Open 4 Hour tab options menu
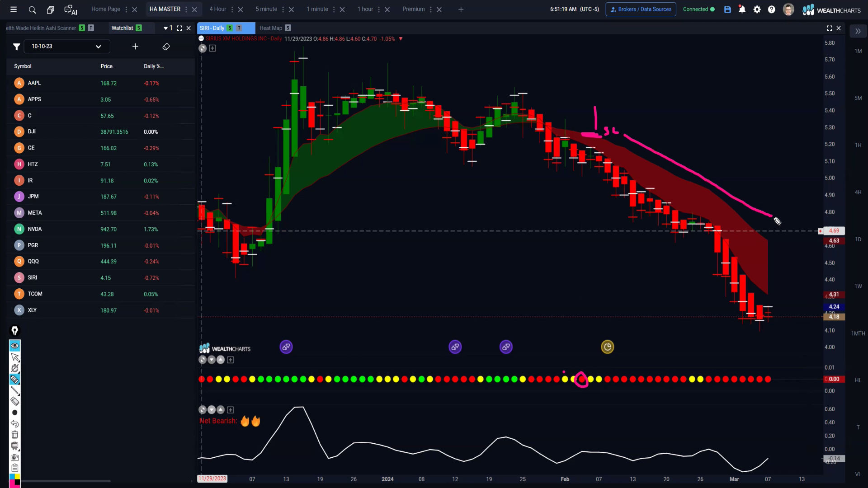Image resolution: width=868 pixels, height=488 pixels. point(232,9)
